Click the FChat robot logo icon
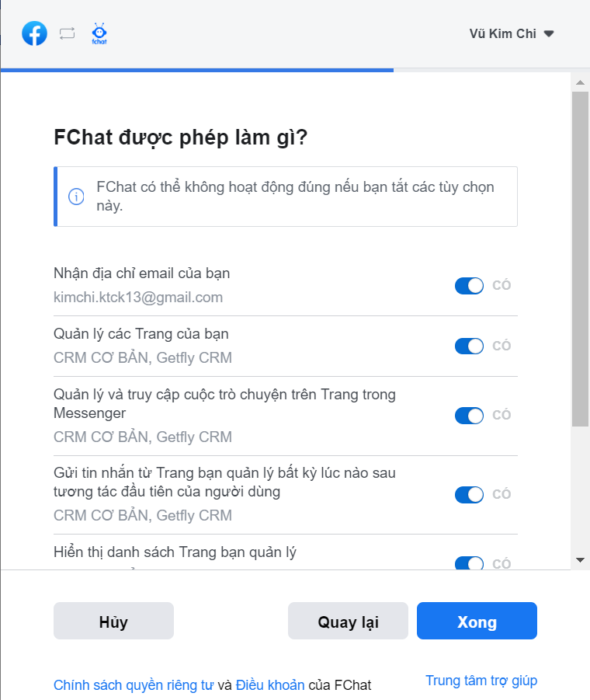The image size is (590, 700). (99, 33)
